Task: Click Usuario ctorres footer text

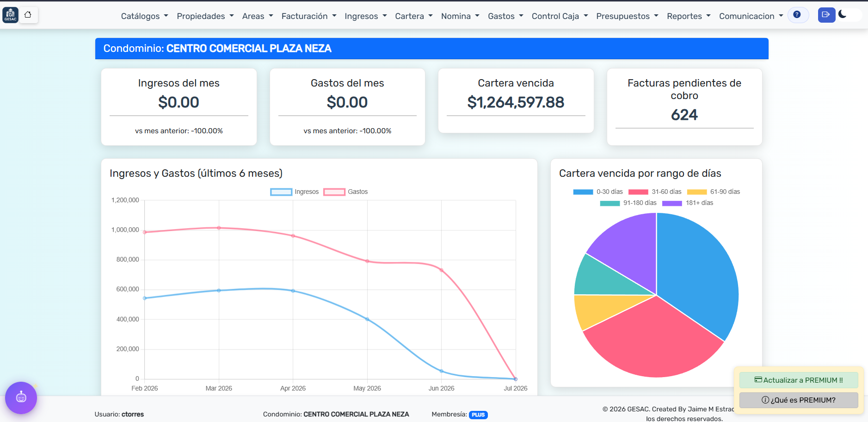Action: [119, 414]
